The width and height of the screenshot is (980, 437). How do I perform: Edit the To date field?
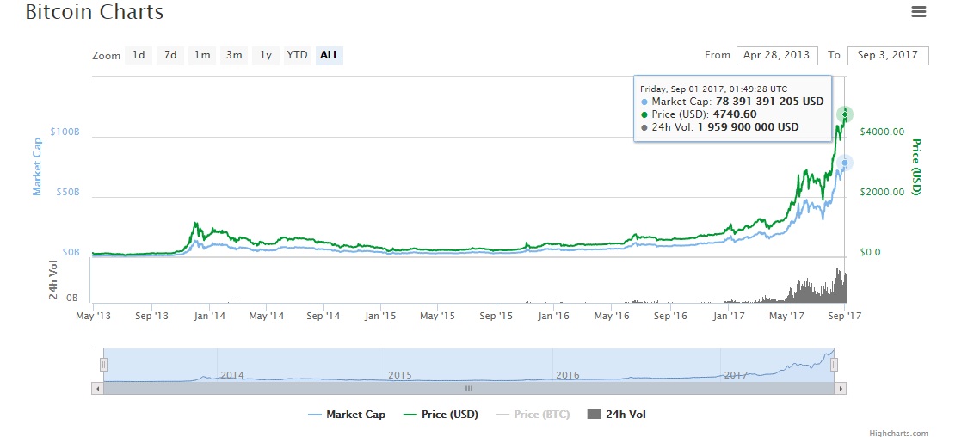(x=888, y=55)
